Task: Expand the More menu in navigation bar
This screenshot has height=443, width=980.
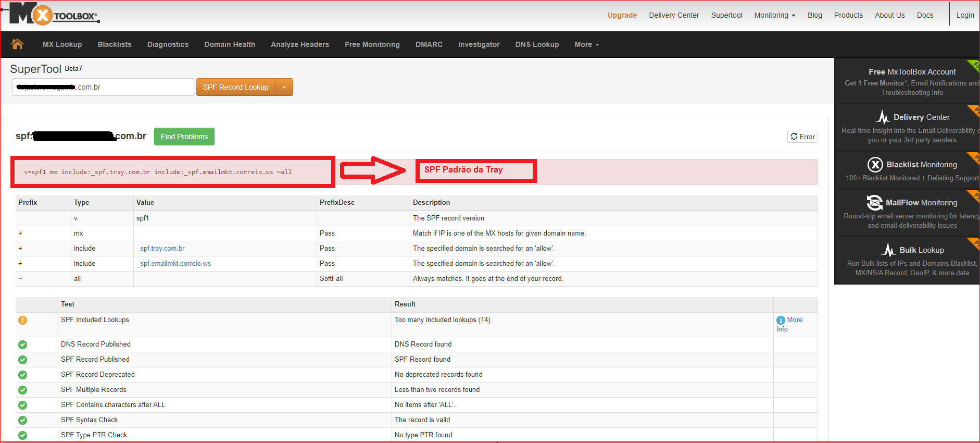Action: (x=587, y=44)
